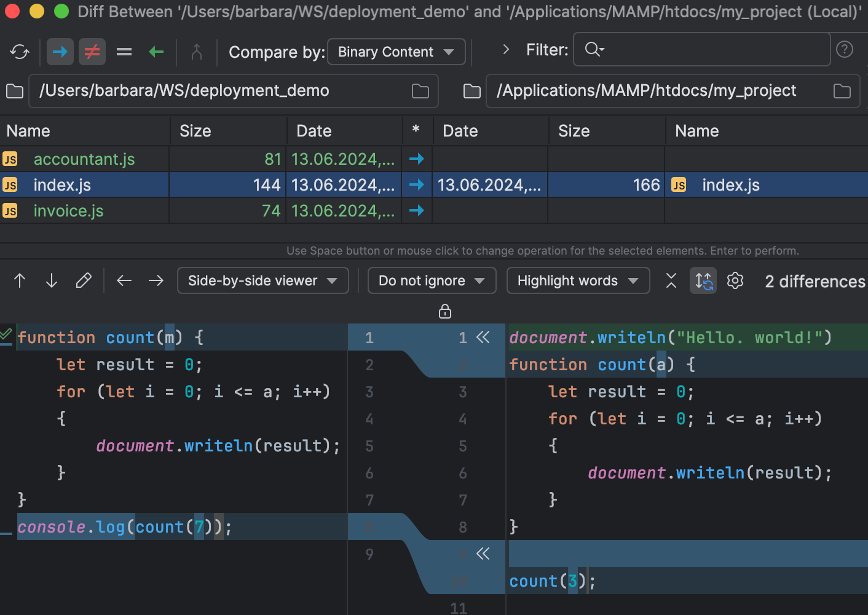Image resolution: width=868 pixels, height=615 pixels.
Task: Sort by the right Name column header
Action: pos(767,131)
